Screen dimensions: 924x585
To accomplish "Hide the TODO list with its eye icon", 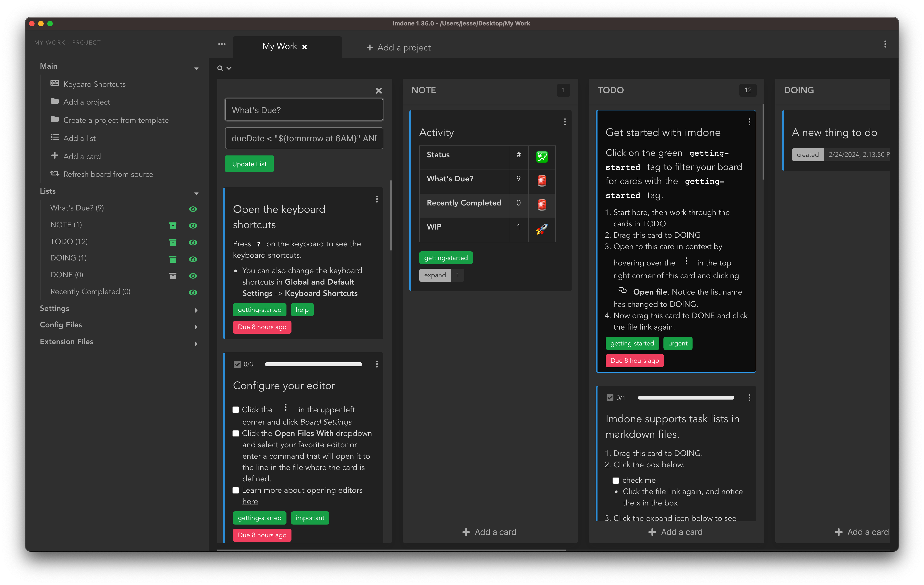I will (193, 242).
